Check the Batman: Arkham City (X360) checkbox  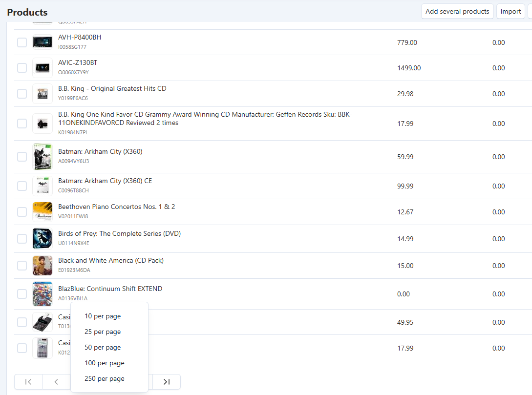click(x=22, y=157)
